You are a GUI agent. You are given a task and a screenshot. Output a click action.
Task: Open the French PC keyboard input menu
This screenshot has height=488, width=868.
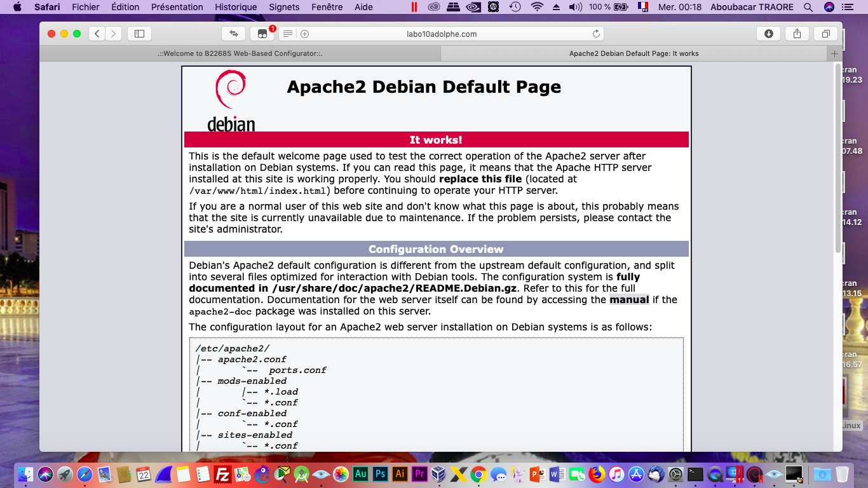[x=643, y=7]
